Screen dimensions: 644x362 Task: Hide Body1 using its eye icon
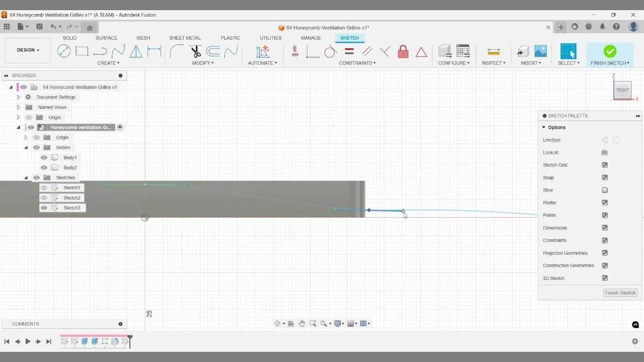pyautogui.click(x=43, y=157)
